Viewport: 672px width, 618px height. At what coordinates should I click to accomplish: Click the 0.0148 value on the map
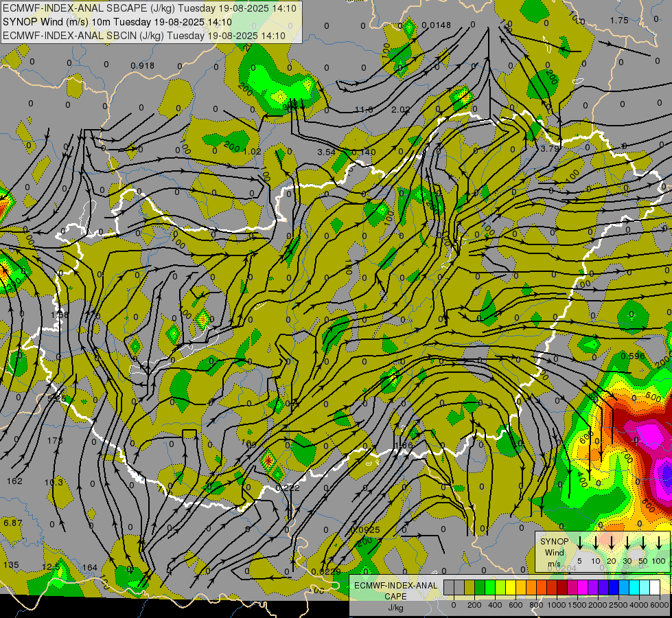coord(437,25)
